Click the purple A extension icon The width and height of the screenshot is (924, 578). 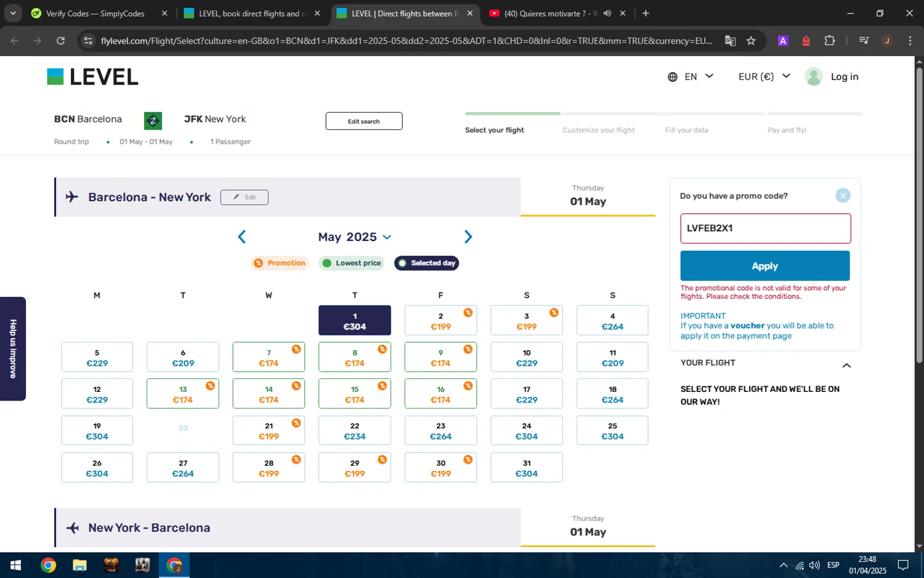(783, 41)
